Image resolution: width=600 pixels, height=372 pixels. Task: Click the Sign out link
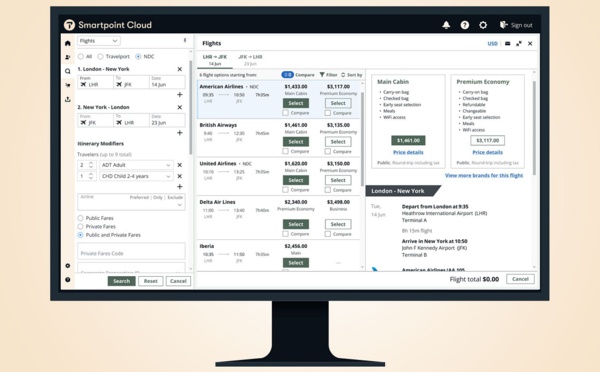516,25
